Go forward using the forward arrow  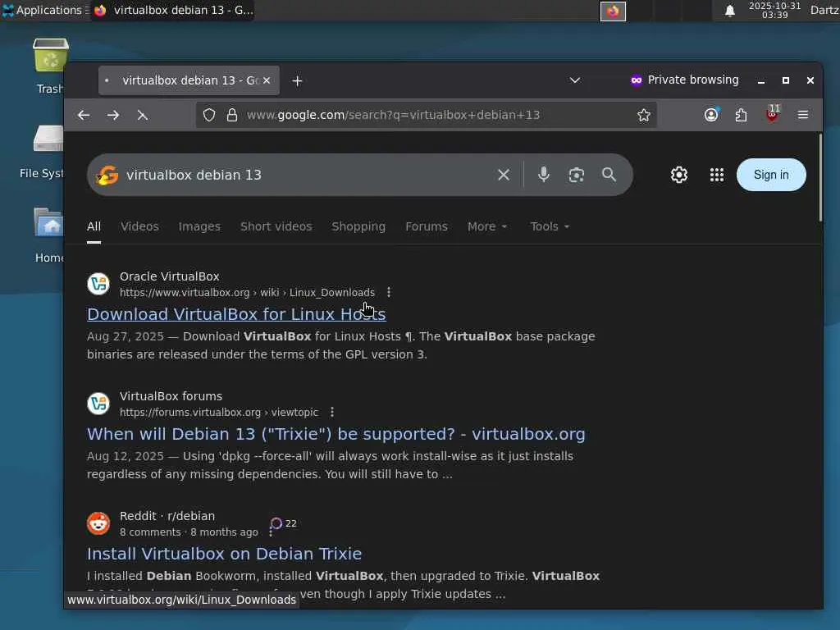(x=113, y=115)
